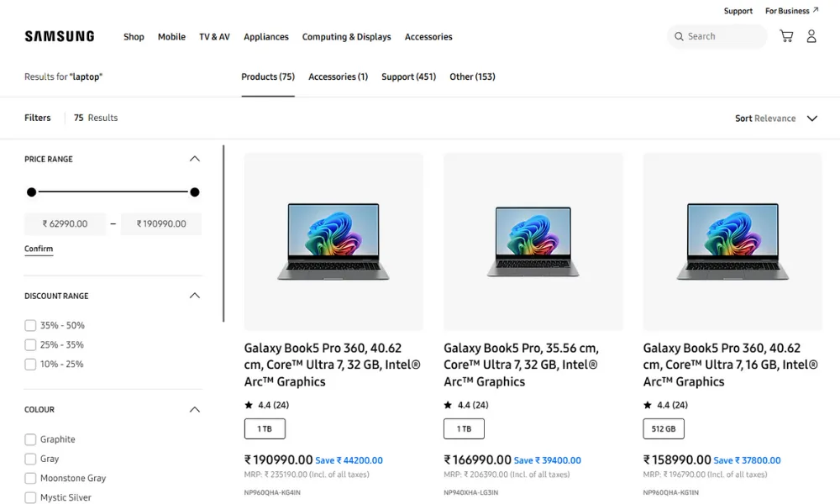The width and height of the screenshot is (840, 504).
Task: Tick the 10% - 25% discount checkbox
Action: click(x=30, y=365)
